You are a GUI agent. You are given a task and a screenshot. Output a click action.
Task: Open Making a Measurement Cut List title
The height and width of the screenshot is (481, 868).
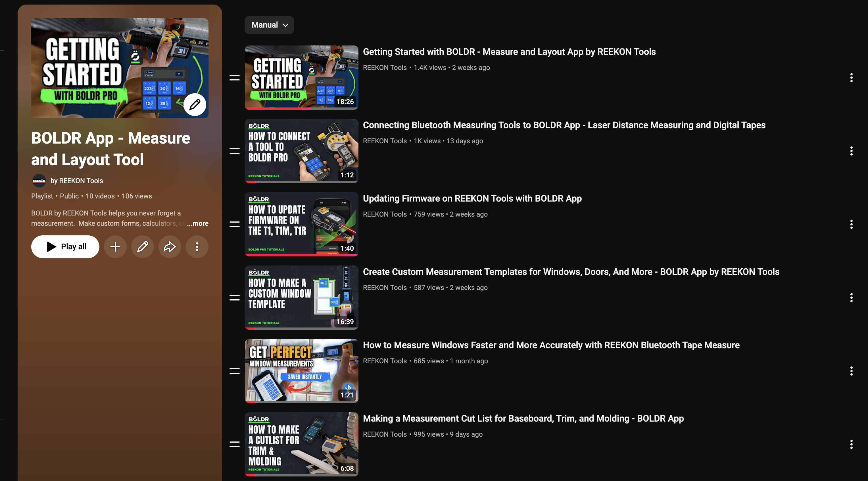pyautogui.click(x=523, y=418)
